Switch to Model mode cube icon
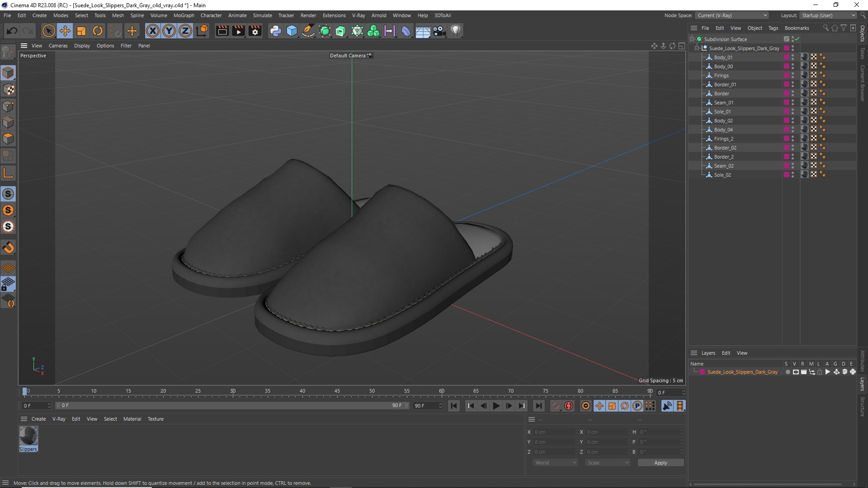Image resolution: width=868 pixels, height=488 pixels. [x=8, y=73]
